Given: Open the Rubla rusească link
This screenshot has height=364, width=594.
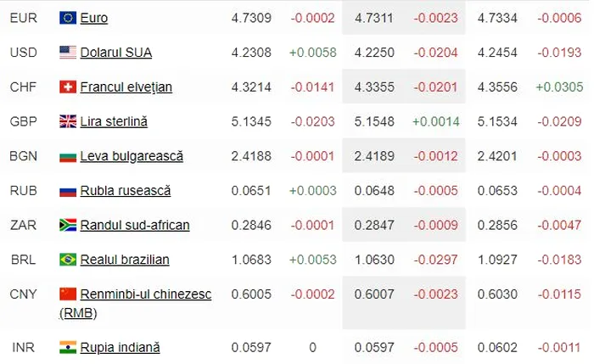Looking at the screenshot, I should point(125,191).
